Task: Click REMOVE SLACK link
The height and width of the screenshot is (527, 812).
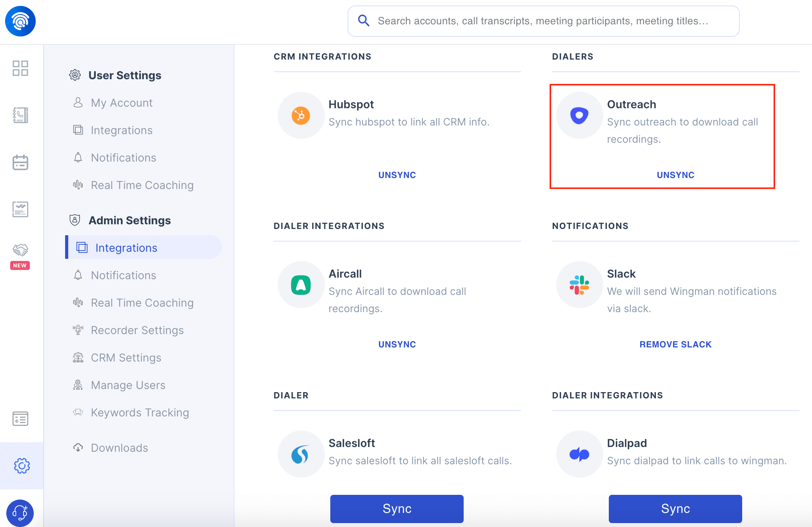Action: click(675, 344)
